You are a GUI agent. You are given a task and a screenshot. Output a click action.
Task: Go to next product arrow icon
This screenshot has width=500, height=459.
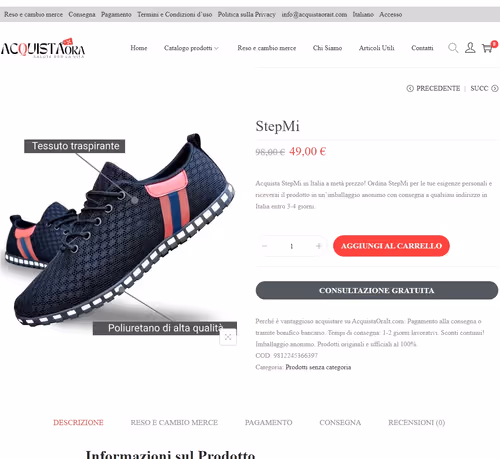495,88
